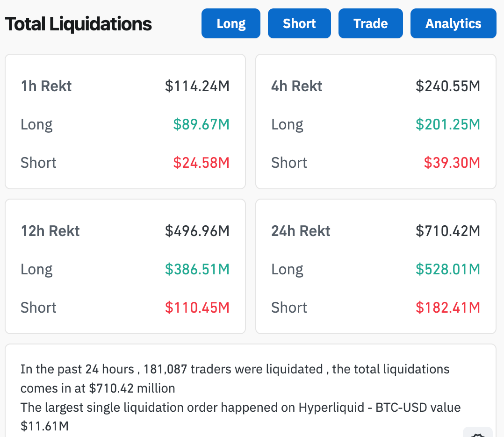Viewport: 504px width, 437px height.
Task: Click red $182.41M short liquidation value
Action: [448, 308]
